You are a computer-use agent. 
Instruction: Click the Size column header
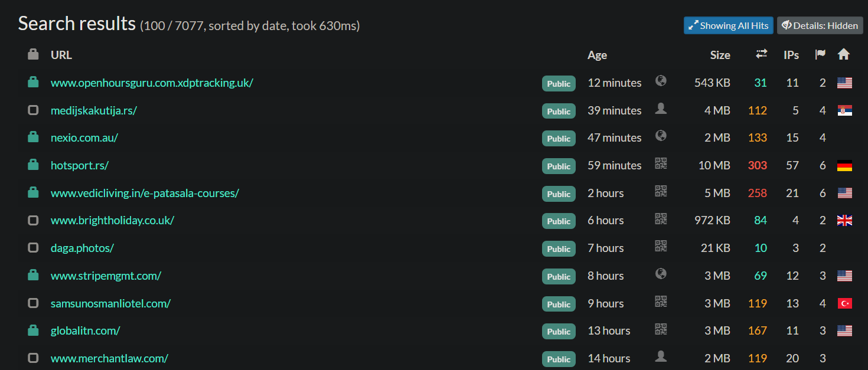pyautogui.click(x=720, y=55)
